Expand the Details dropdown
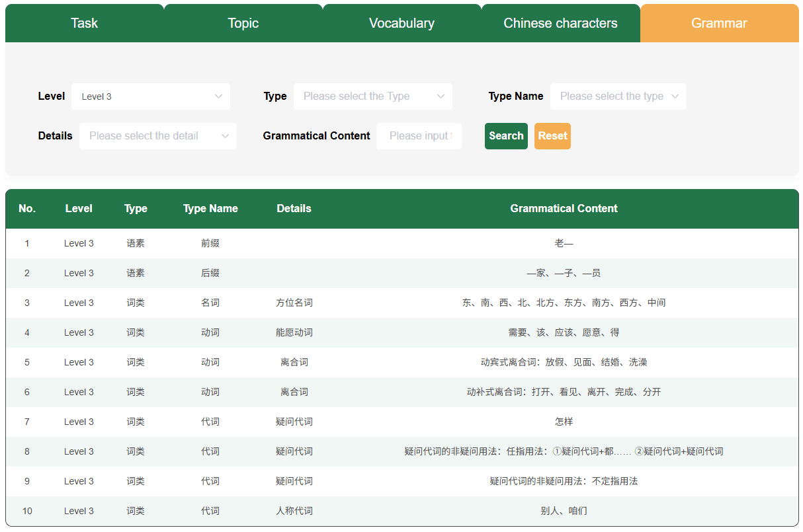Image resolution: width=803 pixels, height=532 pixels. click(x=158, y=136)
